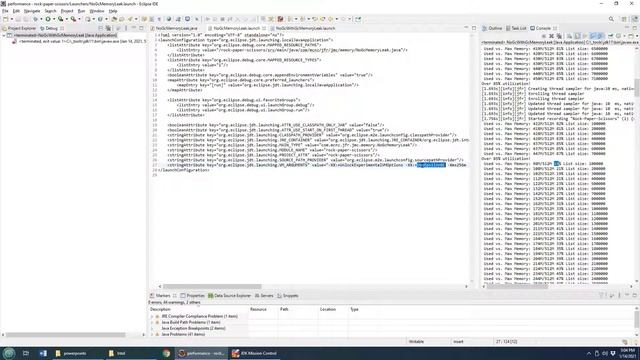Click the Open Perspective icon

624,19
